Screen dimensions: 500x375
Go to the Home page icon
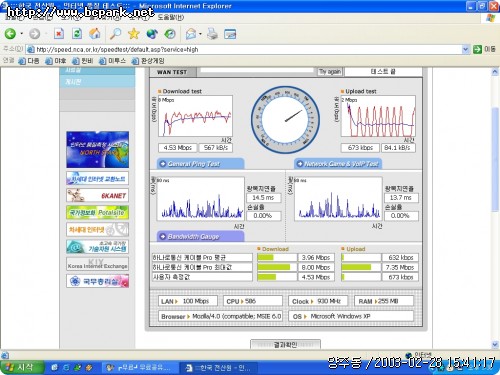coord(95,34)
